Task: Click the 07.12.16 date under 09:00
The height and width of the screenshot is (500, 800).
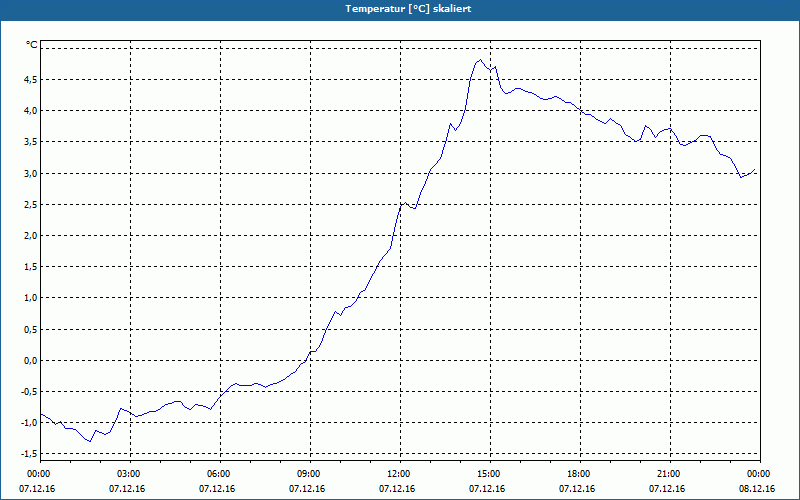Action: tap(307, 489)
